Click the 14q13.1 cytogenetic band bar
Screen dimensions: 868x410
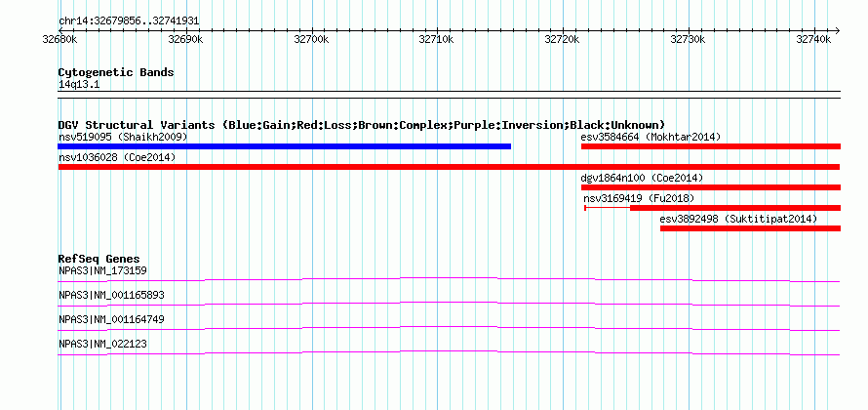449,95
